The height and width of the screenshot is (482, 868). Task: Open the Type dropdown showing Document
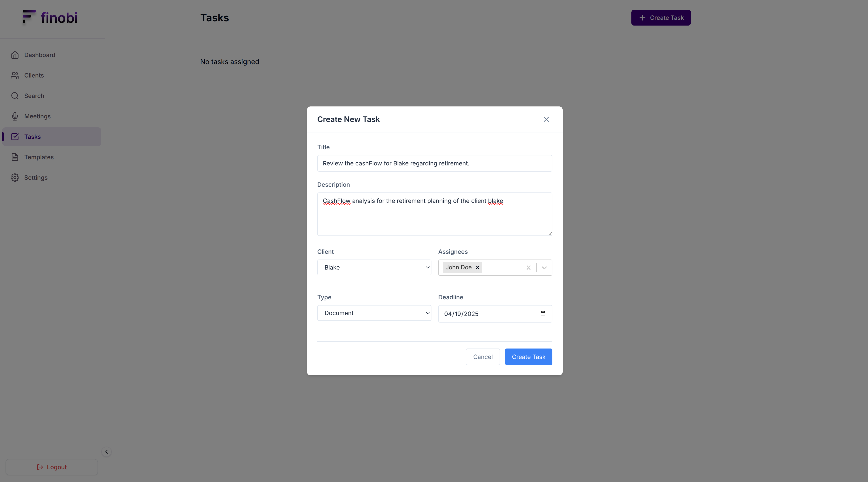pyautogui.click(x=374, y=313)
